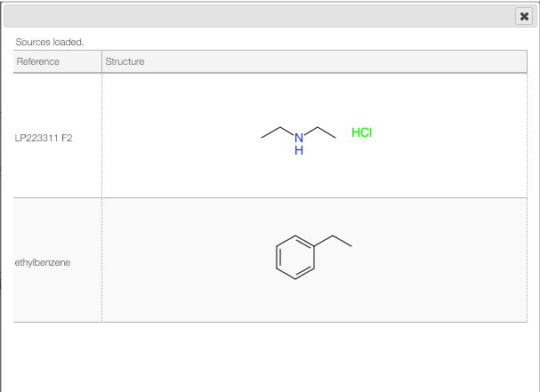Click the ethyl chain attached to the benzene ring
Screen dimensions: 540x392
pos(333,241)
